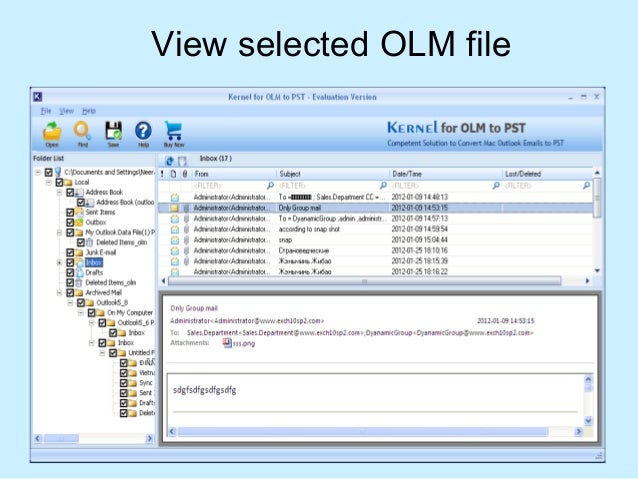The width and height of the screenshot is (638, 479).
Task: Click the message body scroll down arrow
Action: [588, 421]
